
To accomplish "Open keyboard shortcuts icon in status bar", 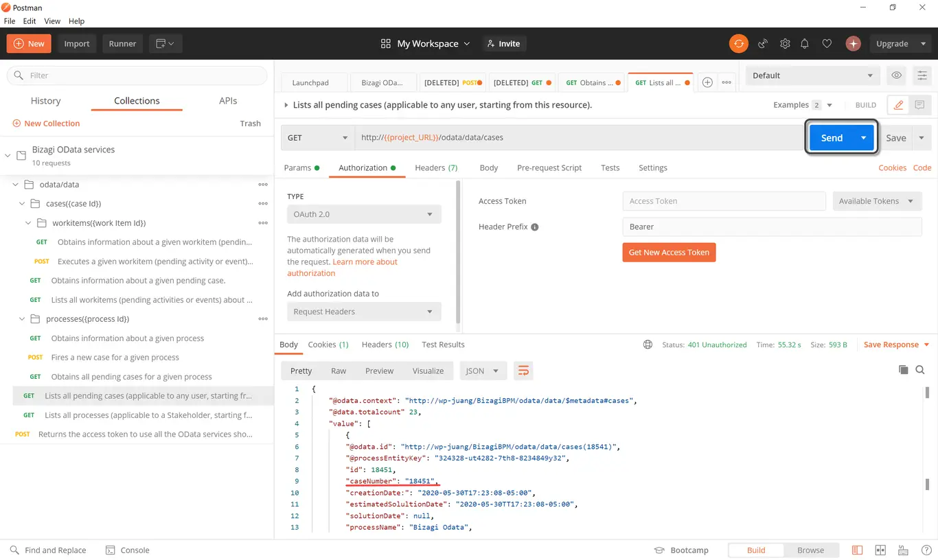I will point(903,550).
